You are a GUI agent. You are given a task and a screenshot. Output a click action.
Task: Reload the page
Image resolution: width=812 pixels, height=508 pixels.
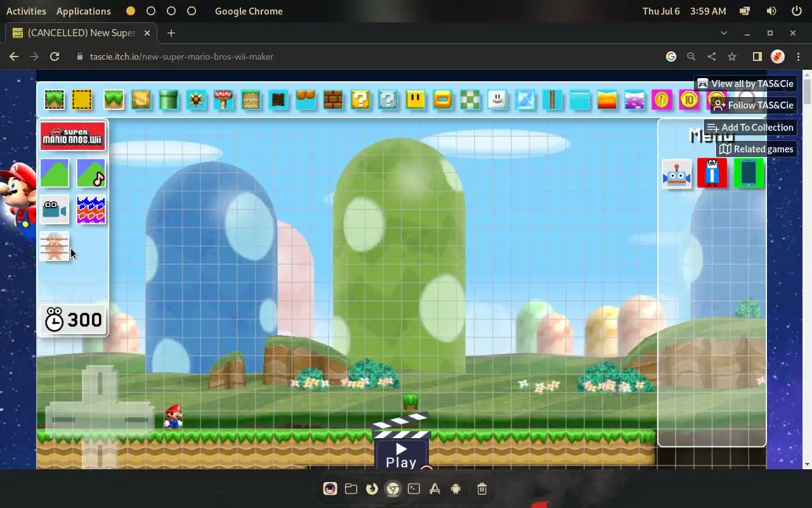click(x=55, y=57)
